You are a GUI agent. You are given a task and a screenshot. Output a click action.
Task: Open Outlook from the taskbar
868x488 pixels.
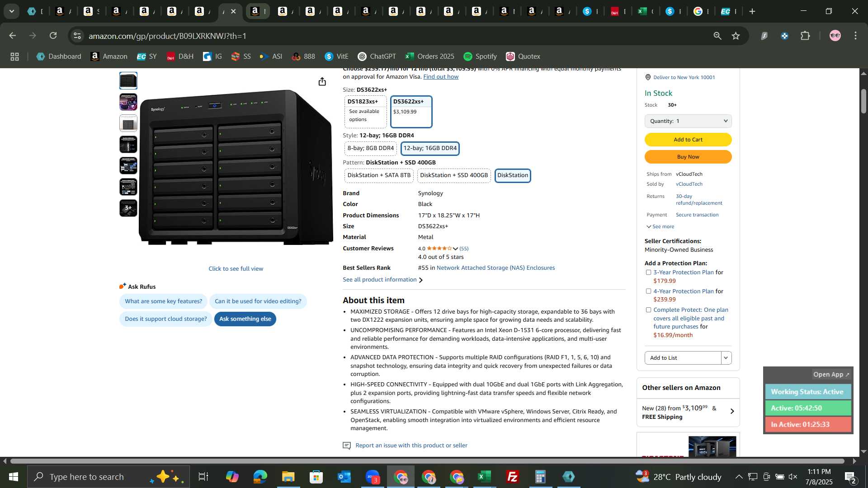click(x=344, y=477)
